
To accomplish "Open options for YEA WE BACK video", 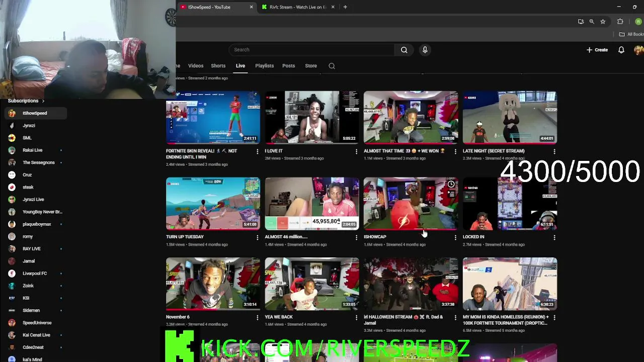I will click(356, 318).
